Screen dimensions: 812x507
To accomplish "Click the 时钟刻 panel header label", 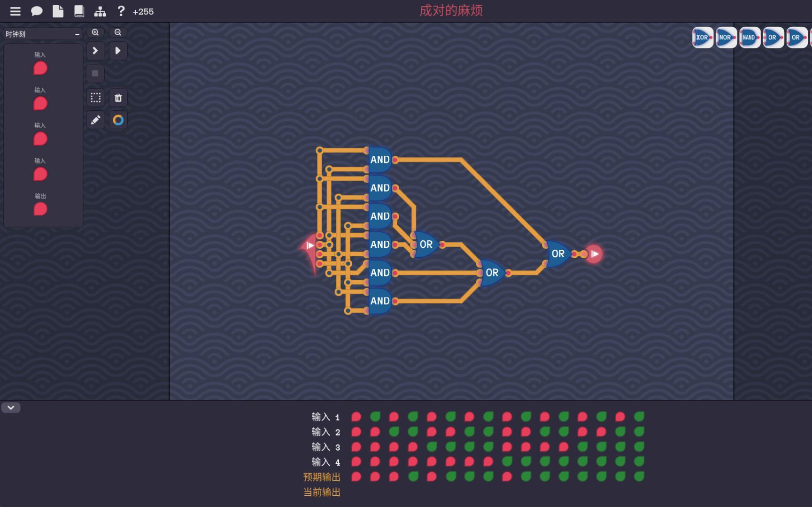I will point(15,34).
